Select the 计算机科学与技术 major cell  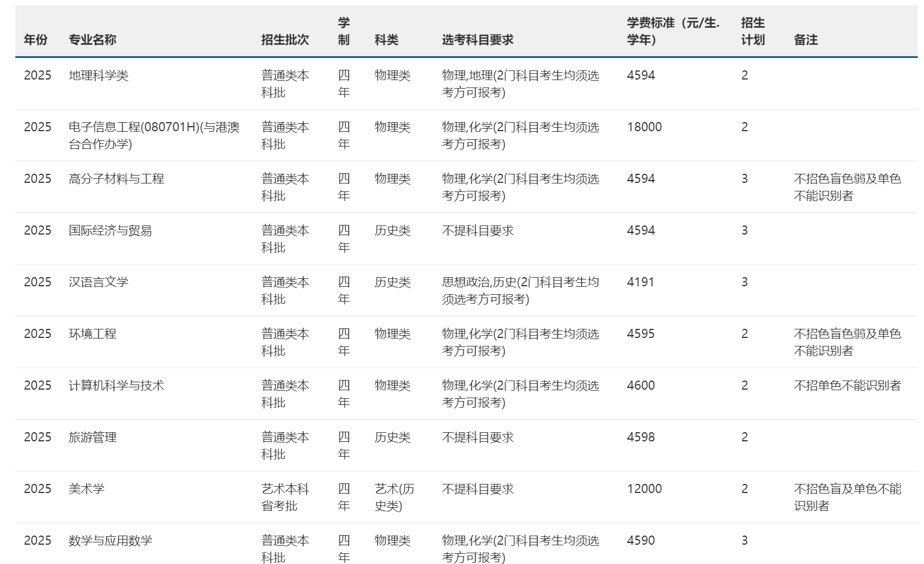click(x=116, y=386)
